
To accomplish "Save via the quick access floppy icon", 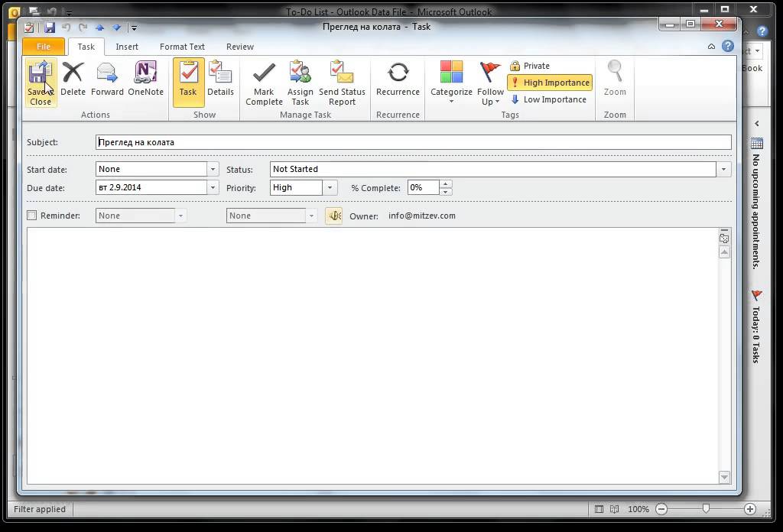I will pyautogui.click(x=49, y=28).
